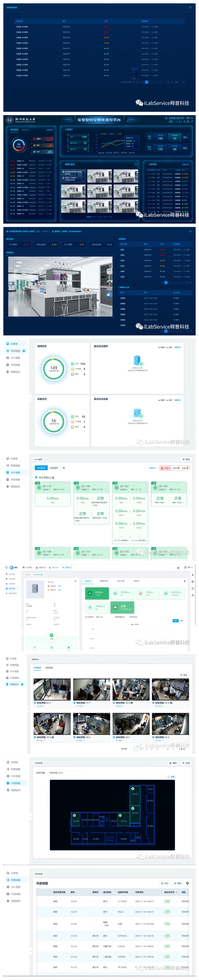Click the user avatar on the 16-312 device page header
199x980 pixels.
point(185,567)
